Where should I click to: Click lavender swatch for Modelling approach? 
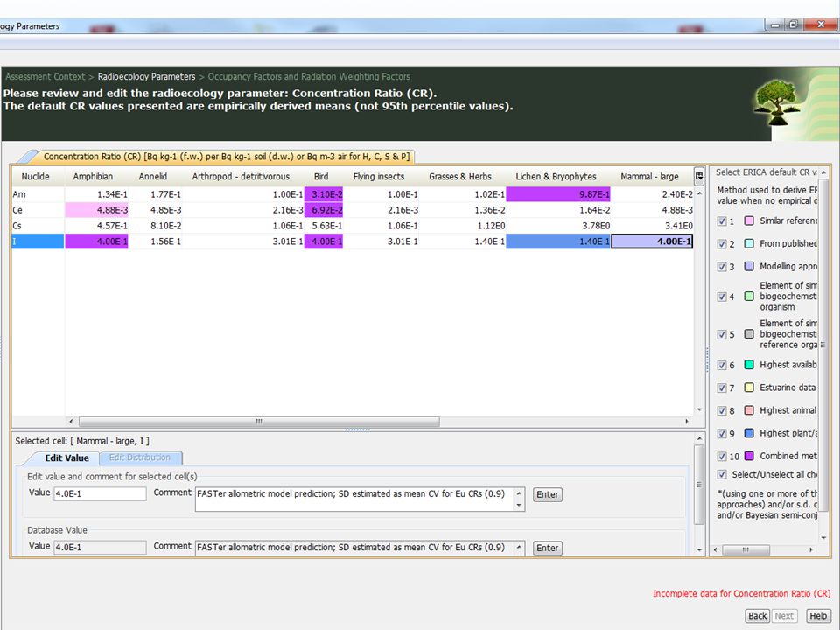749,266
